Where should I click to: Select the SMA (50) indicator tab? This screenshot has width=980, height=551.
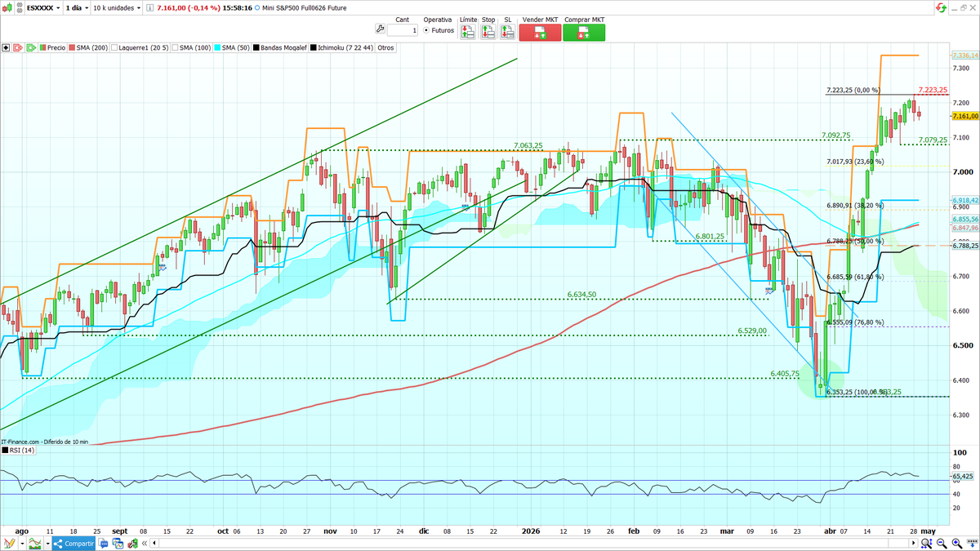(x=232, y=48)
